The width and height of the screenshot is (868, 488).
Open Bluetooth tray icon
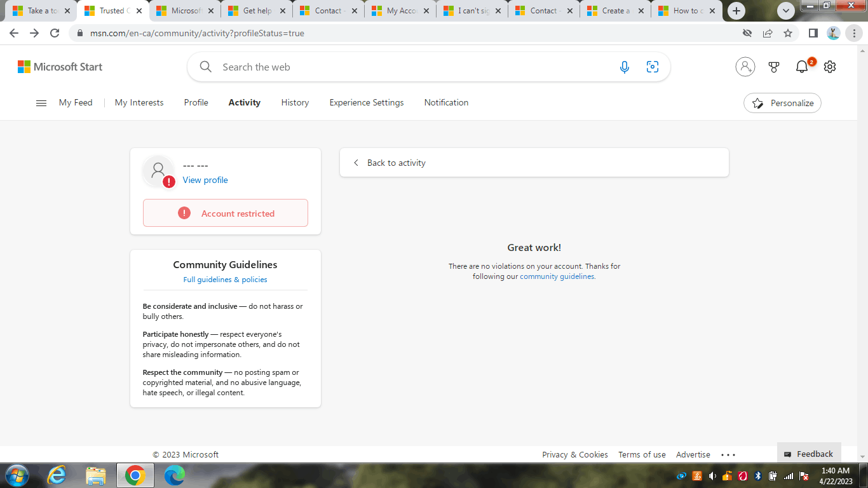[758, 476]
